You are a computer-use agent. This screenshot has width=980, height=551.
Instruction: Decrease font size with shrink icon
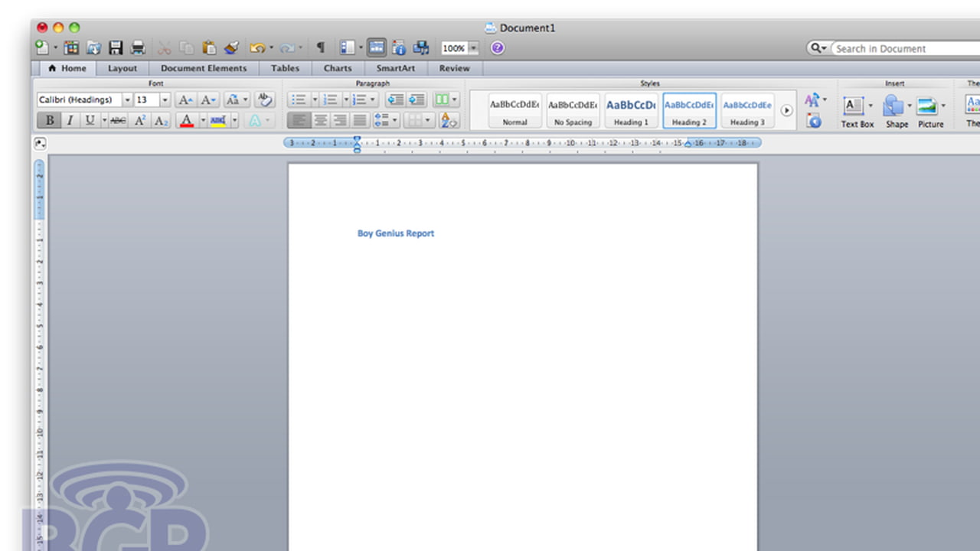208,100
